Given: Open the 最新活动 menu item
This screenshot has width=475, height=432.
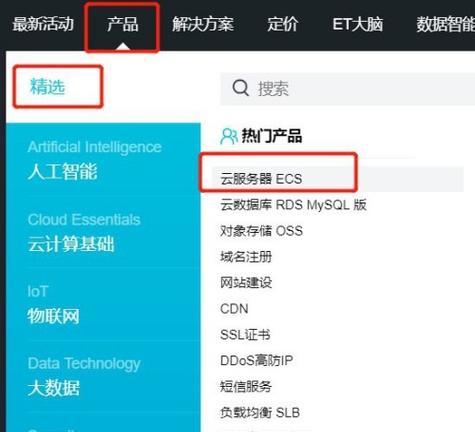Looking at the screenshot, I should (x=43, y=24).
